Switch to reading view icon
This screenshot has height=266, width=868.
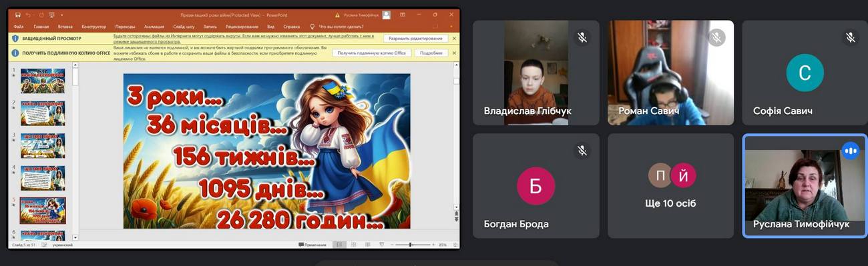point(368,245)
